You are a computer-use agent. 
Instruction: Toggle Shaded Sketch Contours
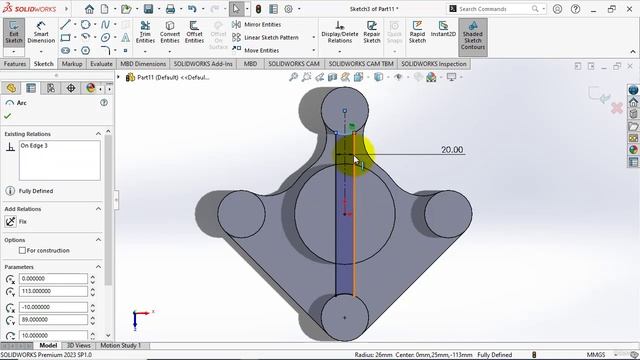click(x=473, y=36)
